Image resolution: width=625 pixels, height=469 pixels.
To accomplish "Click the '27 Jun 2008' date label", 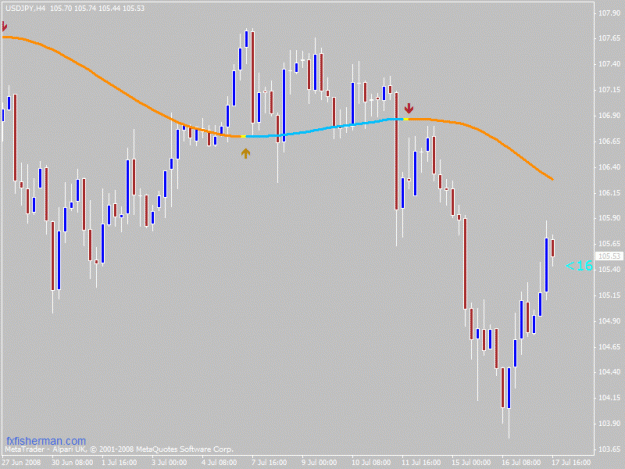I will click(x=21, y=462).
